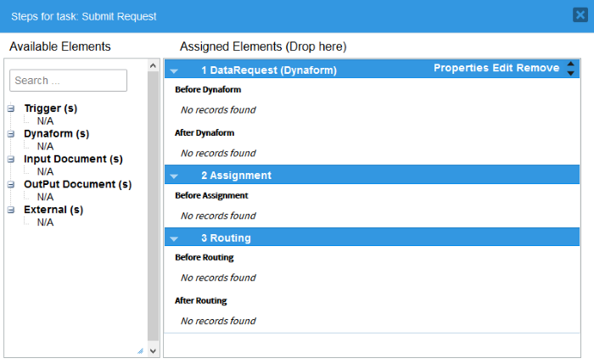Select the Input Document (s) label
Viewport: 594px width, 364px height.
73,159
